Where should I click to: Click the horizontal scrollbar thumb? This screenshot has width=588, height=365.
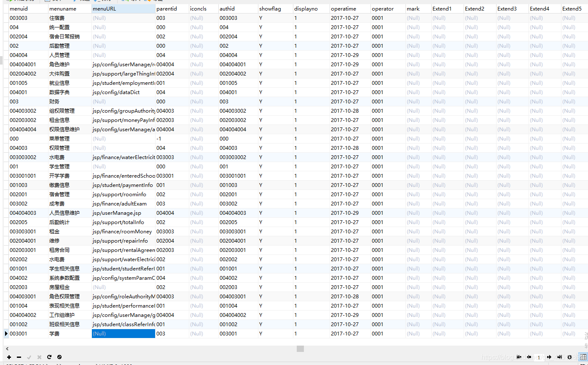(x=300, y=349)
